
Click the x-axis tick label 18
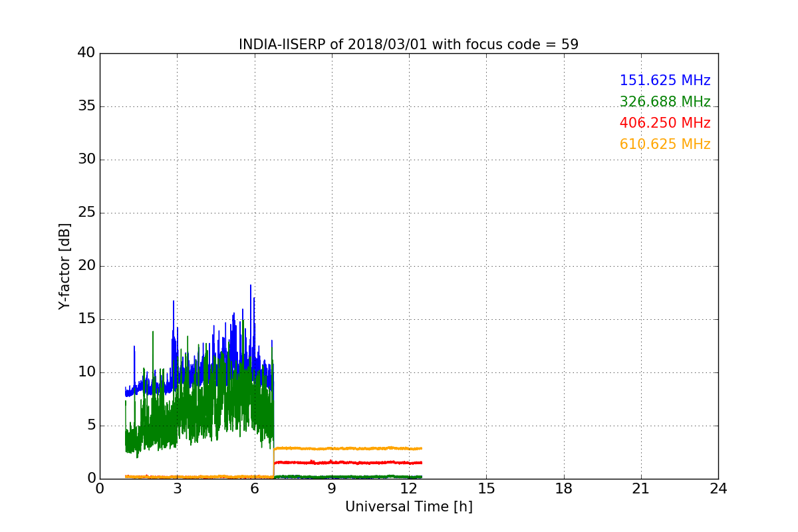[x=564, y=489]
